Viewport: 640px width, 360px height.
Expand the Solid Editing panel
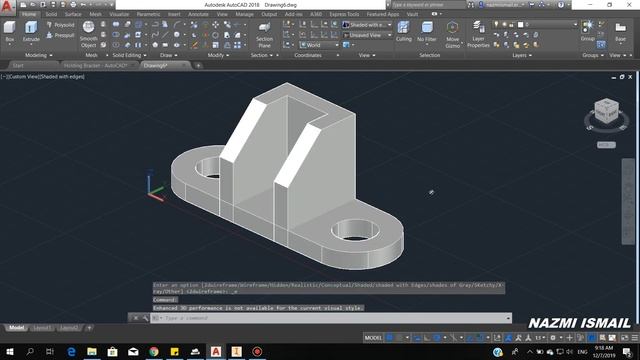(x=129, y=55)
